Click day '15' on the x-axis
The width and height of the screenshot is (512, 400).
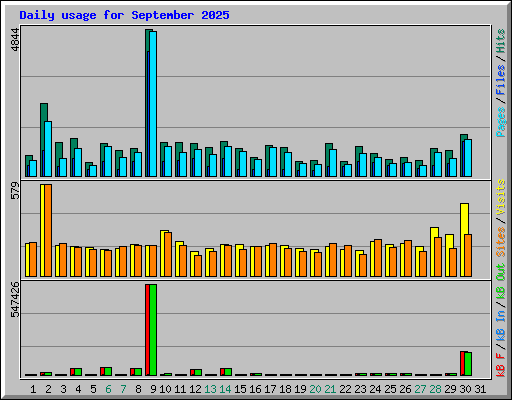pyautogui.click(x=240, y=389)
